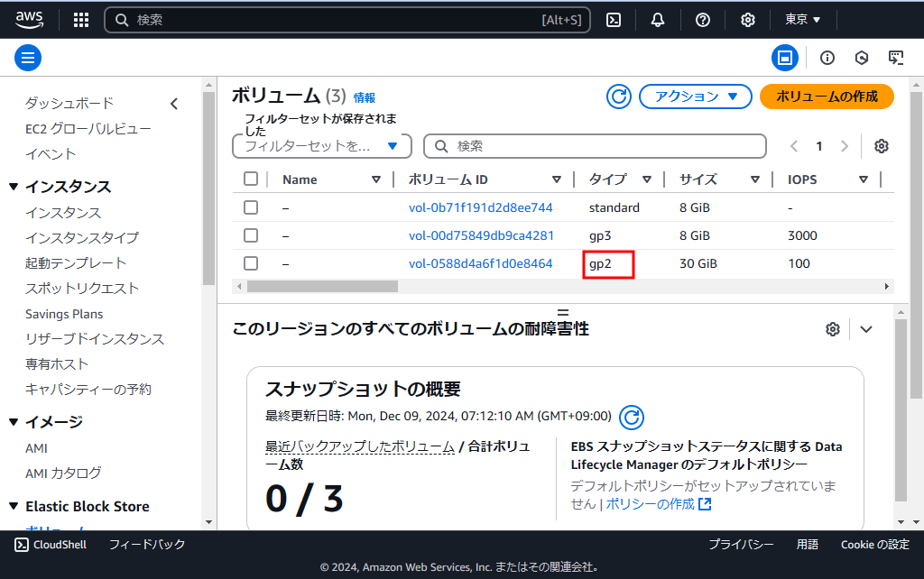Screen dimensions: 924x579
Task: Open the filter set dropdown
Action: pos(322,146)
